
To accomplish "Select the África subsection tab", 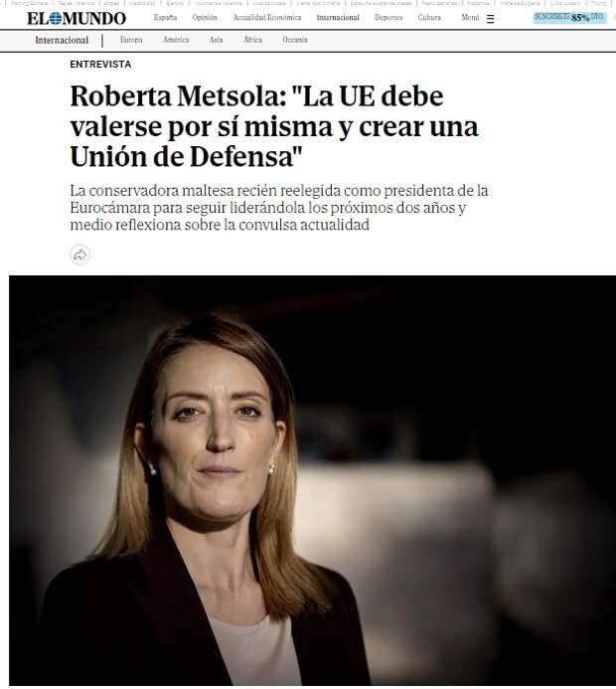I will (253, 40).
